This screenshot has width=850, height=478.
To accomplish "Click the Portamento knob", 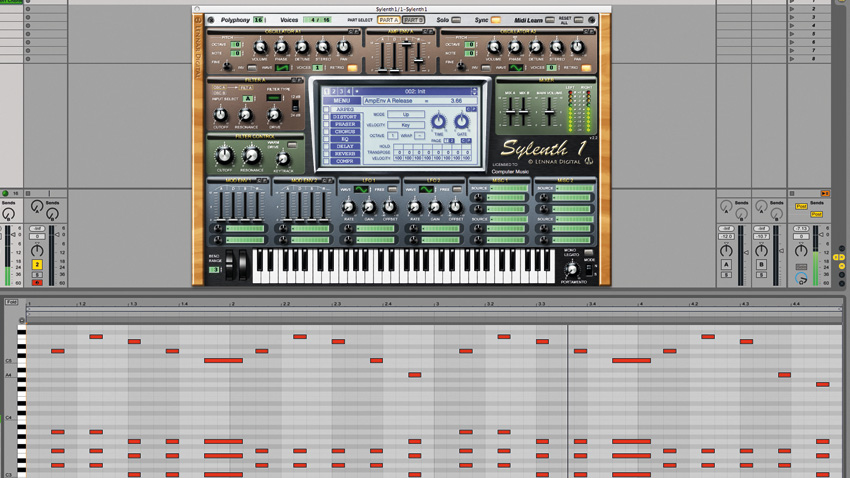I will pos(571,269).
